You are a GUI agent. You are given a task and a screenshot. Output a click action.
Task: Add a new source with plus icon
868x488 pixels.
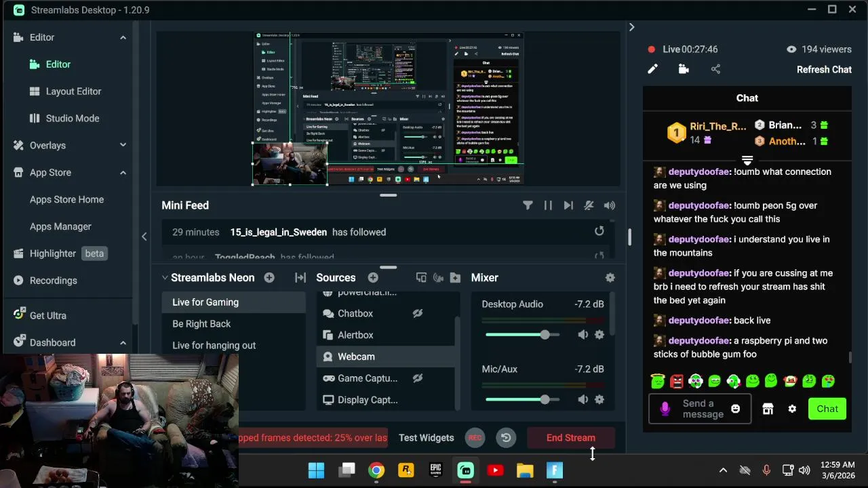pyautogui.click(x=373, y=278)
